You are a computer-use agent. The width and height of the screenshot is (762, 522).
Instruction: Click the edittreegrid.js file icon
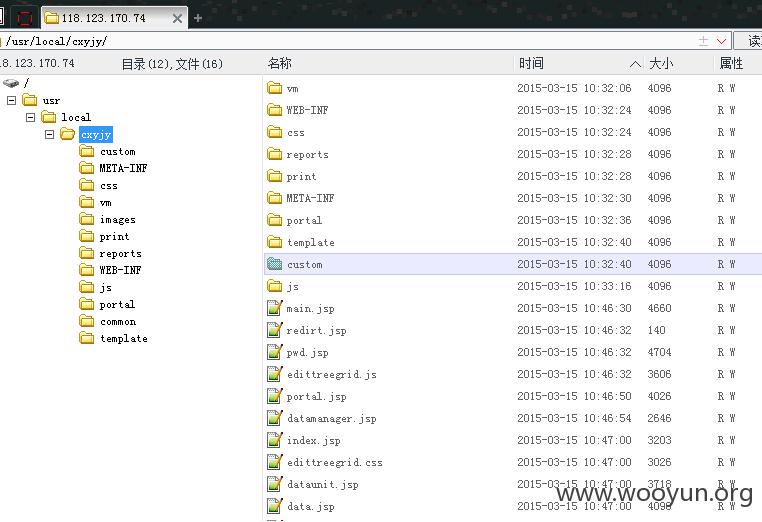[x=275, y=374]
